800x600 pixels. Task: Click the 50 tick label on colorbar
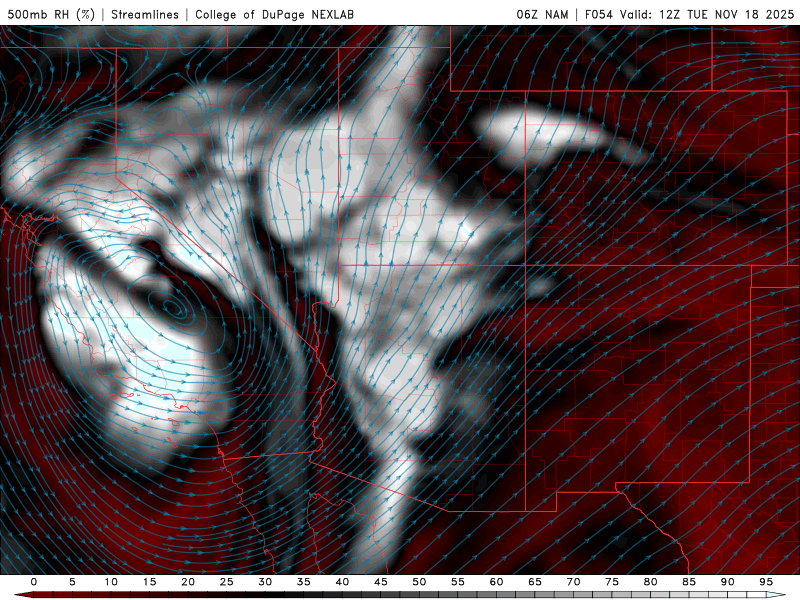coord(419,582)
